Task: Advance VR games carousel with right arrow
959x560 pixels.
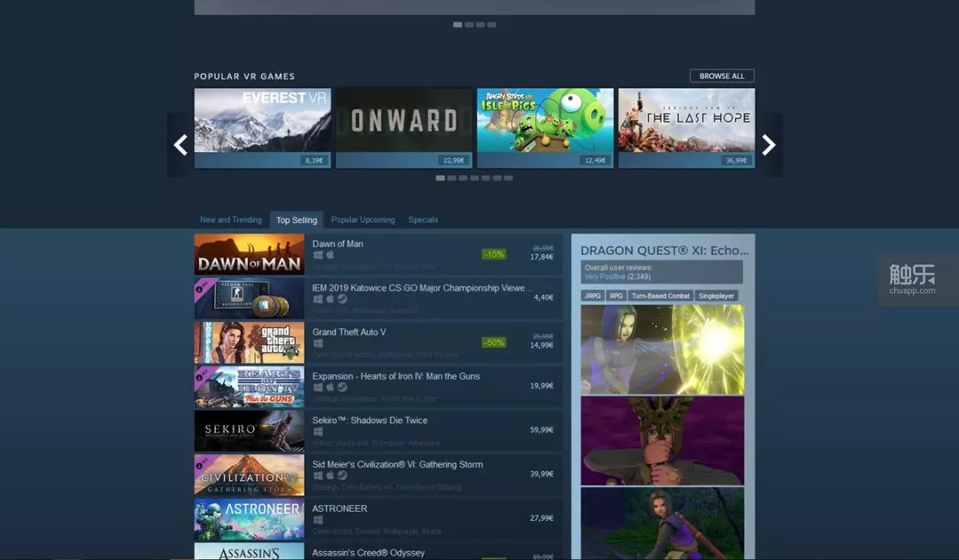Action: [x=769, y=145]
